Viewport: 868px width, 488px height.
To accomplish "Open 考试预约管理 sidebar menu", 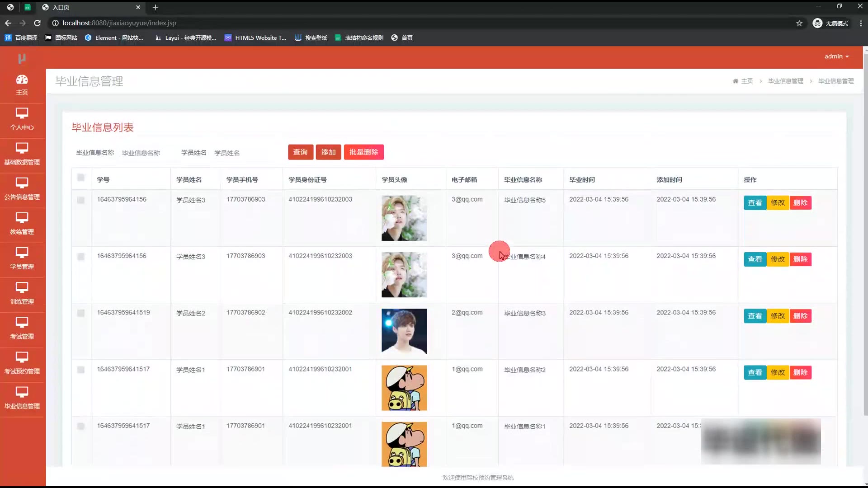I will click(22, 363).
